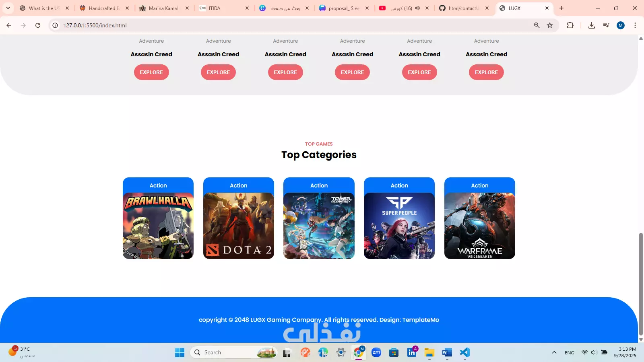
Task: Open the Super People category image
Action: click(399, 226)
